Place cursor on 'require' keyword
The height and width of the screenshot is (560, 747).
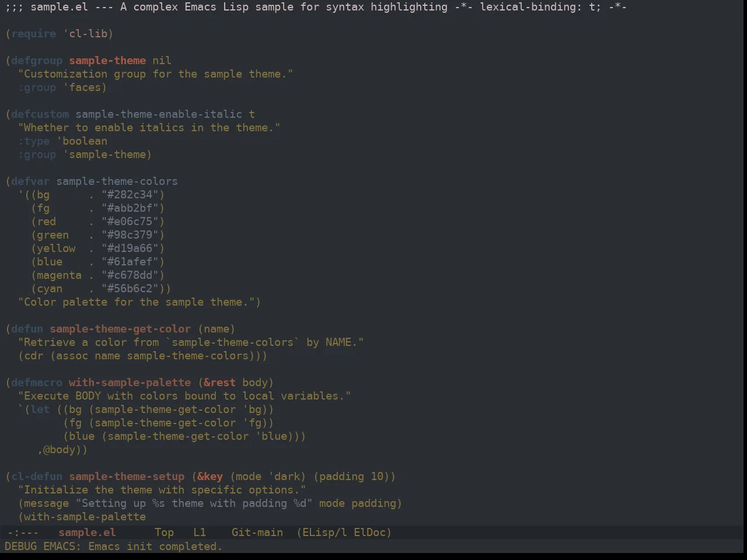[x=34, y=33]
